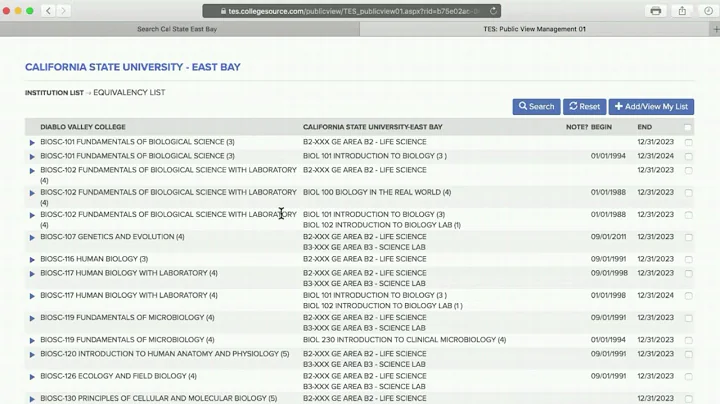Expand BIOSC-126 Ecology and Field Biology row
The height and width of the screenshot is (404, 720).
pyautogui.click(x=32, y=376)
